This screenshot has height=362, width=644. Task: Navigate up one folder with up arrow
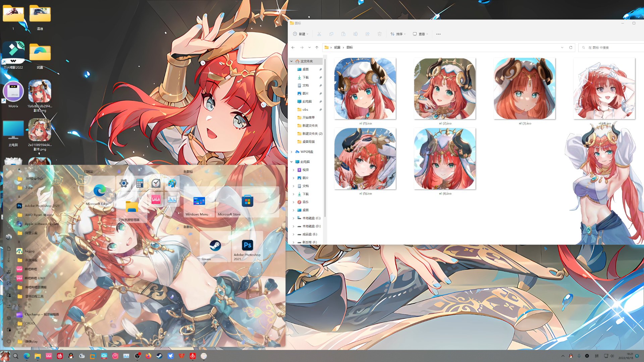coord(317,47)
